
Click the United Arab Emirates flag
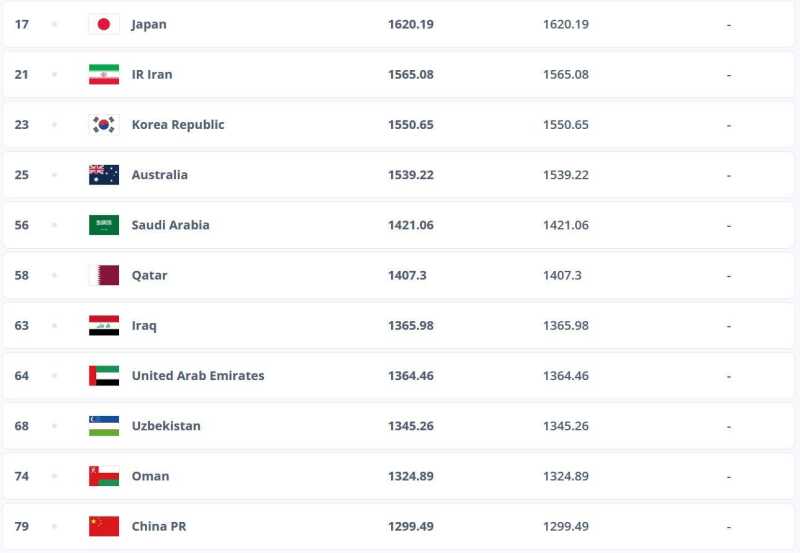103,376
